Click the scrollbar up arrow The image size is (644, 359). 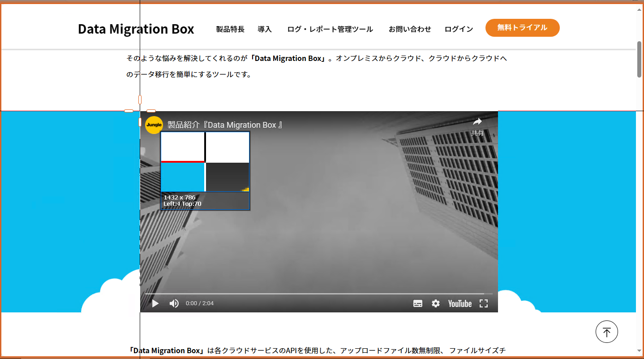[x=640, y=9]
